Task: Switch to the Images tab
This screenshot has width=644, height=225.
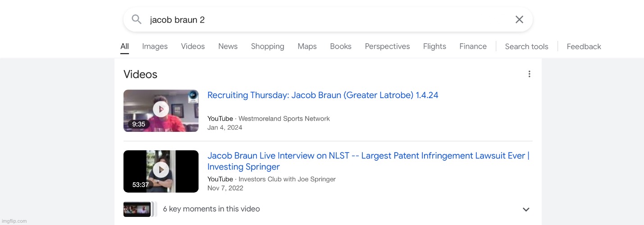Action: click(155, 46)
